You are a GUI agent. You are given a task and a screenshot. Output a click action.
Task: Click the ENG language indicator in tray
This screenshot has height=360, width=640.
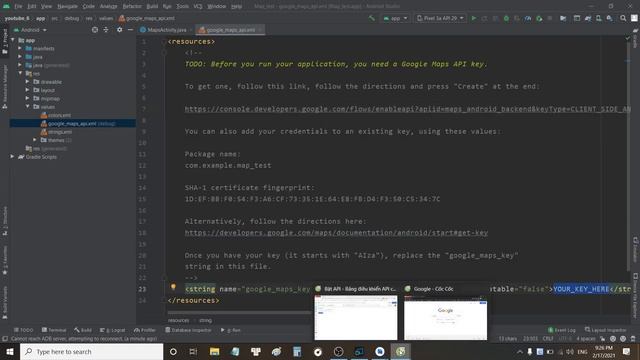[582, 351]
